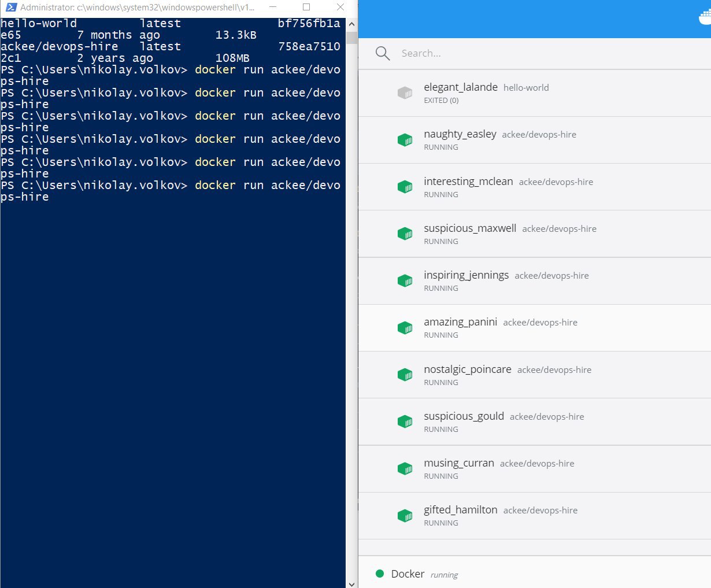The height and width of the screenshot is (588, 711).
Task: Click the search magnifier icon
Action: 383,54
